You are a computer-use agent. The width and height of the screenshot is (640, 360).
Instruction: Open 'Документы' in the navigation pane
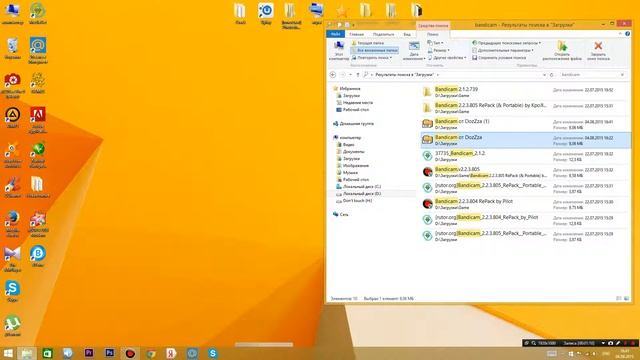pyautogui.click(x=350, y=151)
